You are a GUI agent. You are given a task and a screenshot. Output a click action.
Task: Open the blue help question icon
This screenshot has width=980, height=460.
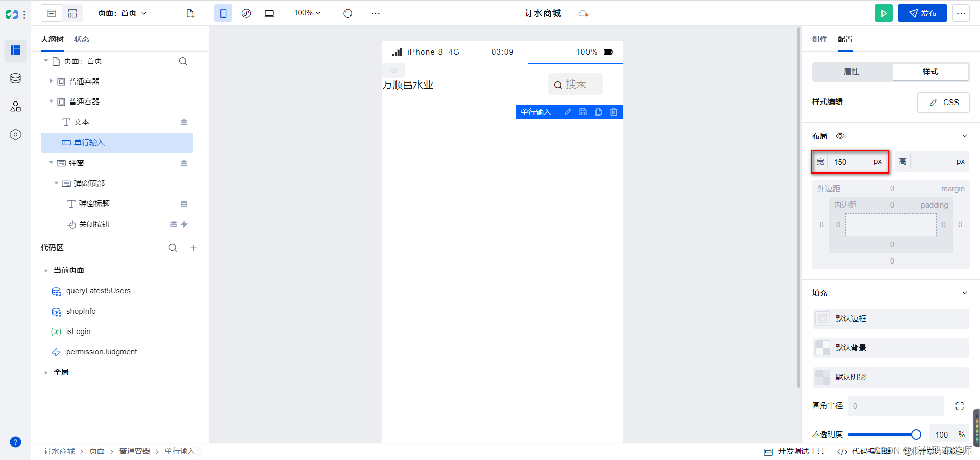click(x=16, y=442)
